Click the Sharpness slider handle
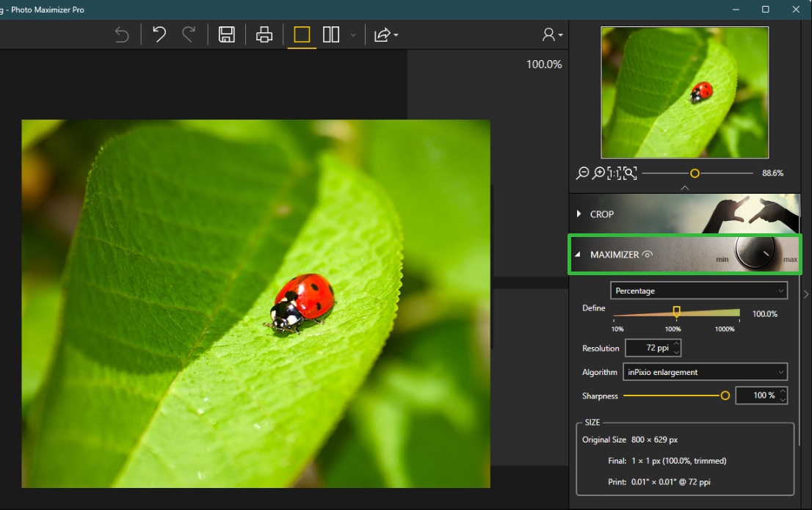This screenshot has width=812, height=510. (725, 396)
